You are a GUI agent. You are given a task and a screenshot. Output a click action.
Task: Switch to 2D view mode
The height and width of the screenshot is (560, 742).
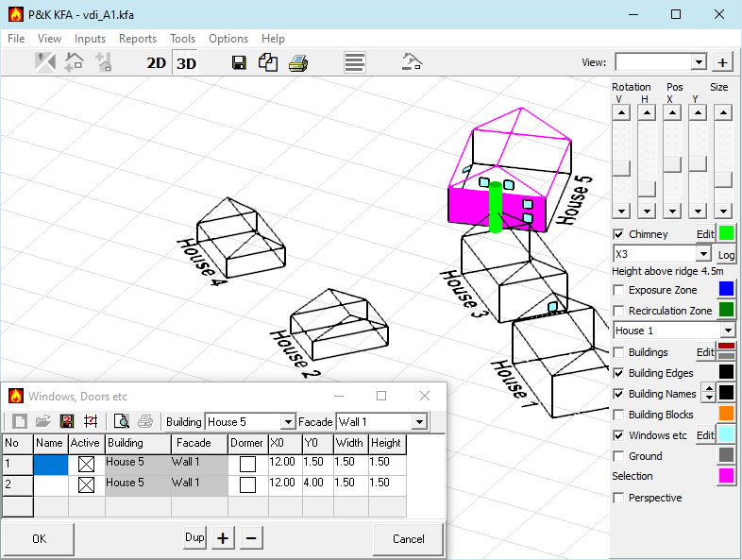pyautogui.click(x=156, y=63)
